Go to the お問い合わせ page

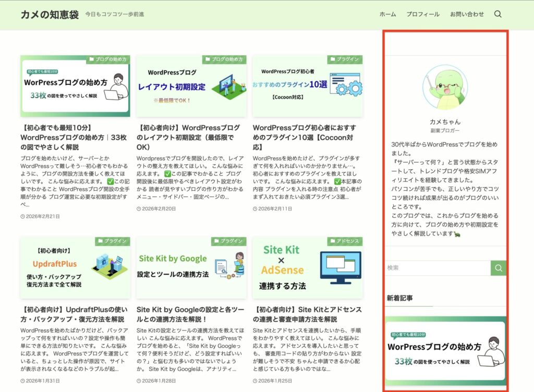(x=467, y=14)
